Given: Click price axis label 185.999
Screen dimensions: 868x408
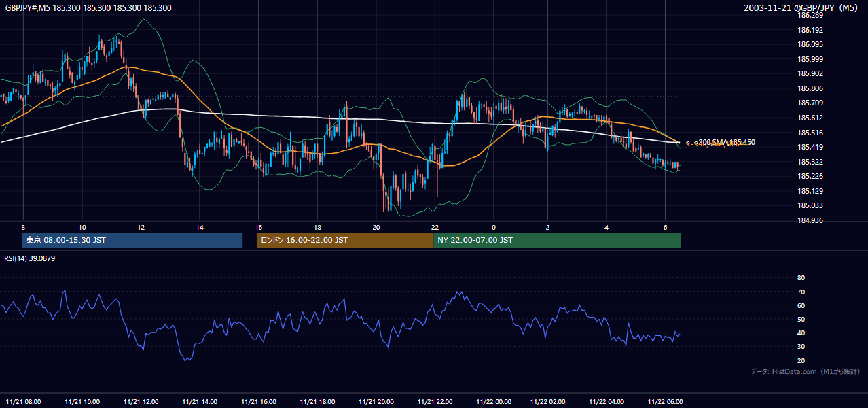Looking at the screenshot, I should pyautogui.click(x=811, y=59).
